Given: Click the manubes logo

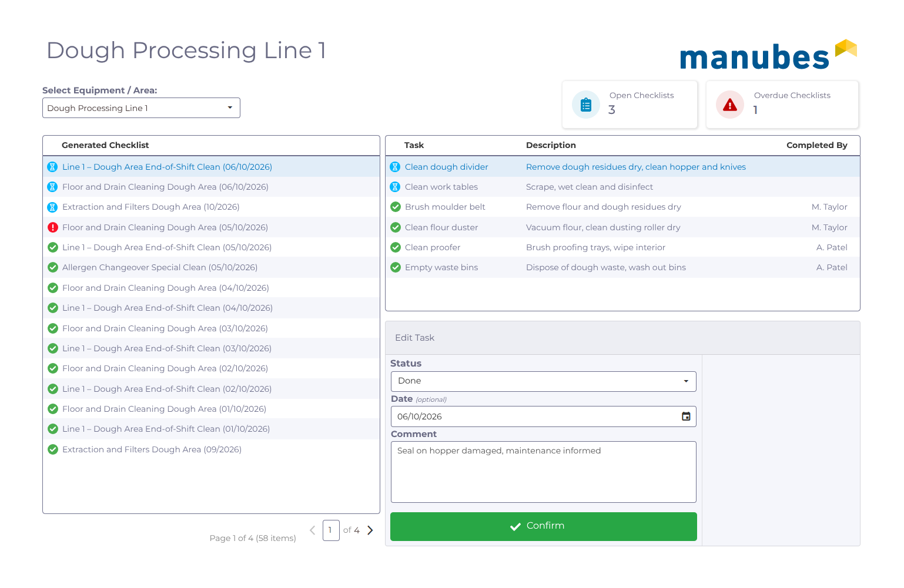Looking at the screenshot, I should click(x=768, y=55).
